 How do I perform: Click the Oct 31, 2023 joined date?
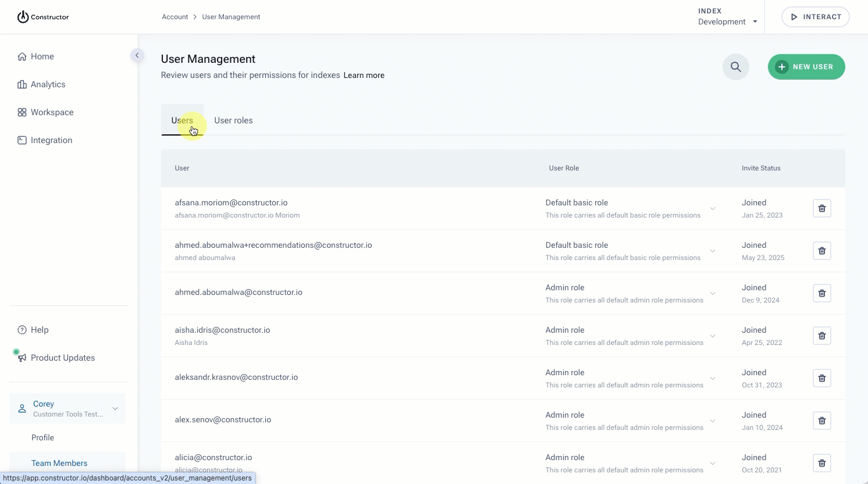[762, 385]
